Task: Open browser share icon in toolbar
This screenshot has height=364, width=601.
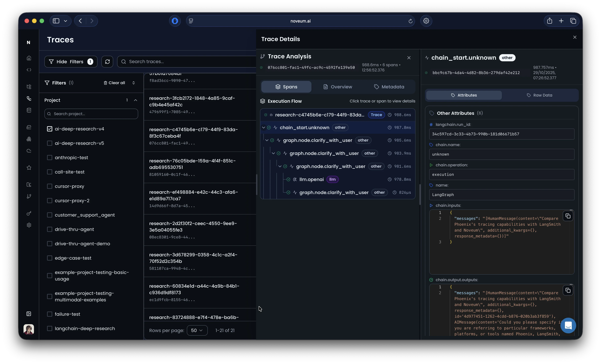Action: 549,21
